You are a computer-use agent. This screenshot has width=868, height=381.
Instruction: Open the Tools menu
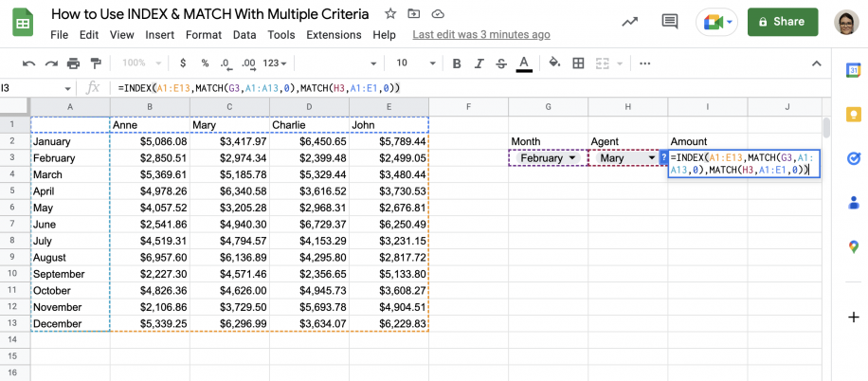pos(281,35)
